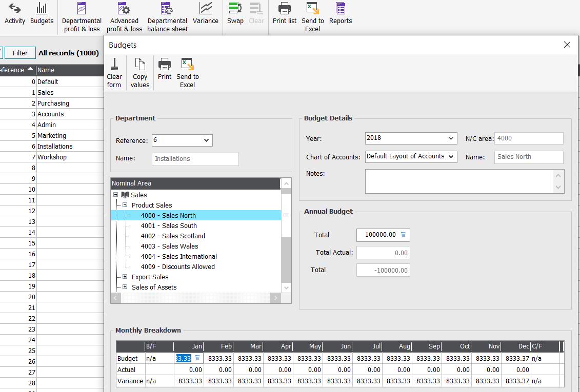
Task: Click Send to Excel in Budgets window
Action: point(188,73)
